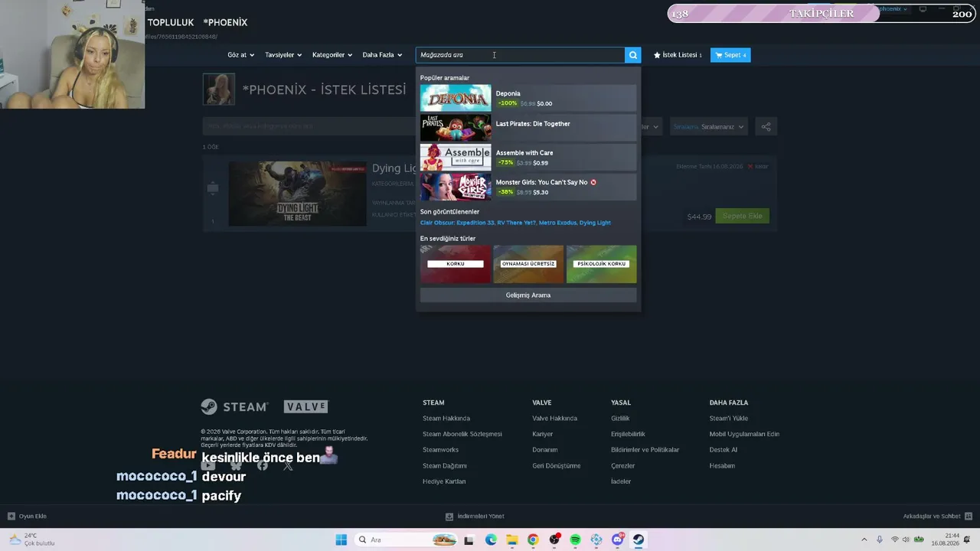The image size is (980, 551).
Task: Open Spotify from the taskbar
Action: pos(575,540)
